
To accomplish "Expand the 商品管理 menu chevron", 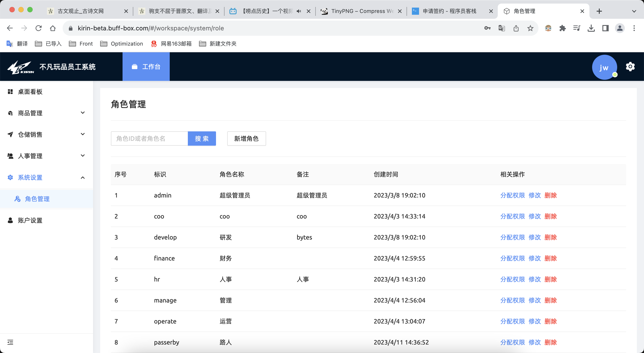I will (83, 113).
